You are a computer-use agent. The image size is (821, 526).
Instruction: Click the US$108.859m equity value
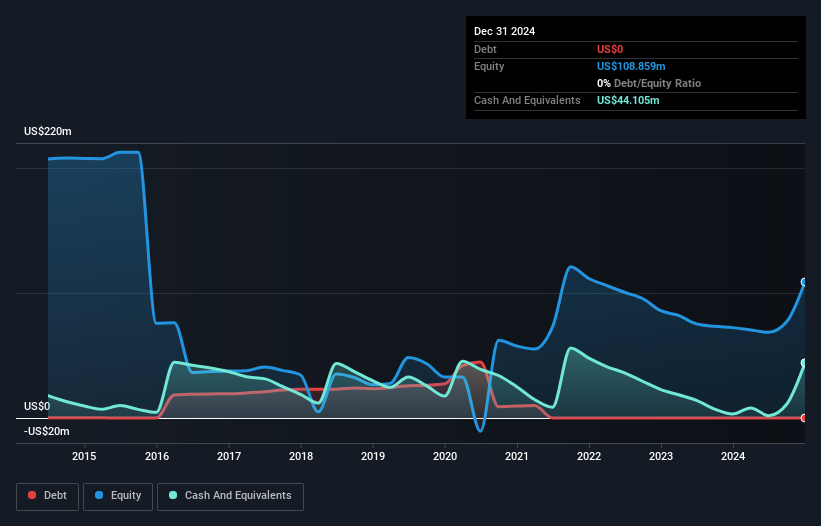click(631, 66)
